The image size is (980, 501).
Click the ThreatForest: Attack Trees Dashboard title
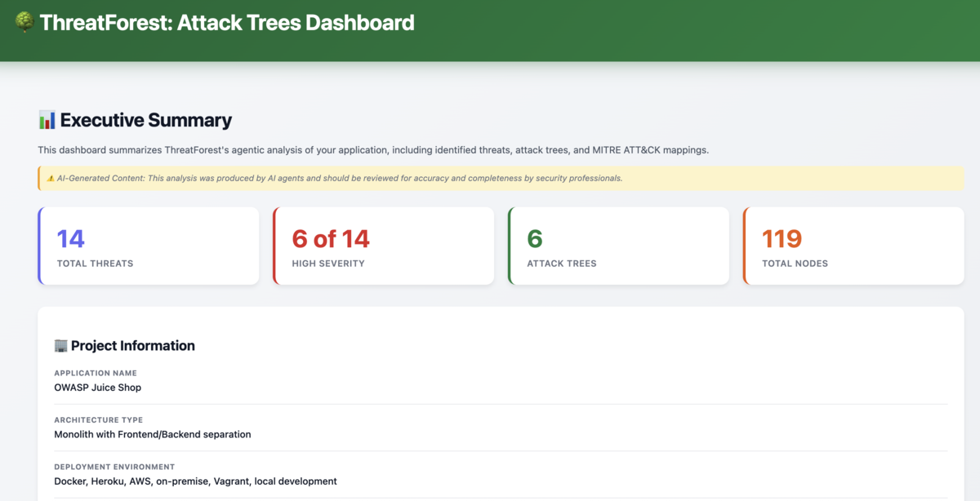pos(227,23)
